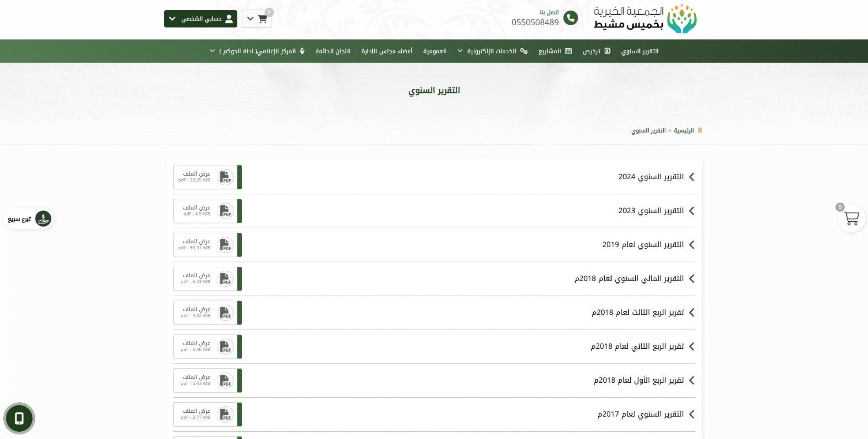Open the الخدمات الإلكترونية dropdown menu
Image resolution: width=868 pixels, height=439 pixels.
[491, 51]
